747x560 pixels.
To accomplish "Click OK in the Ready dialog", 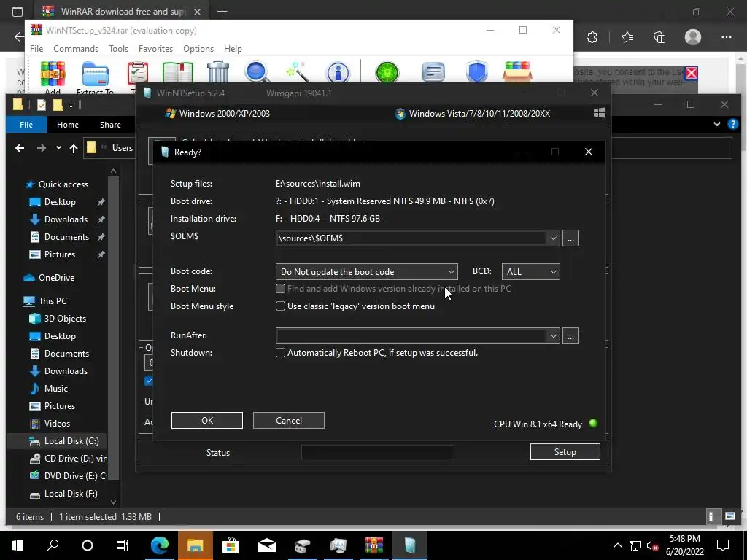I will point(206,421).
